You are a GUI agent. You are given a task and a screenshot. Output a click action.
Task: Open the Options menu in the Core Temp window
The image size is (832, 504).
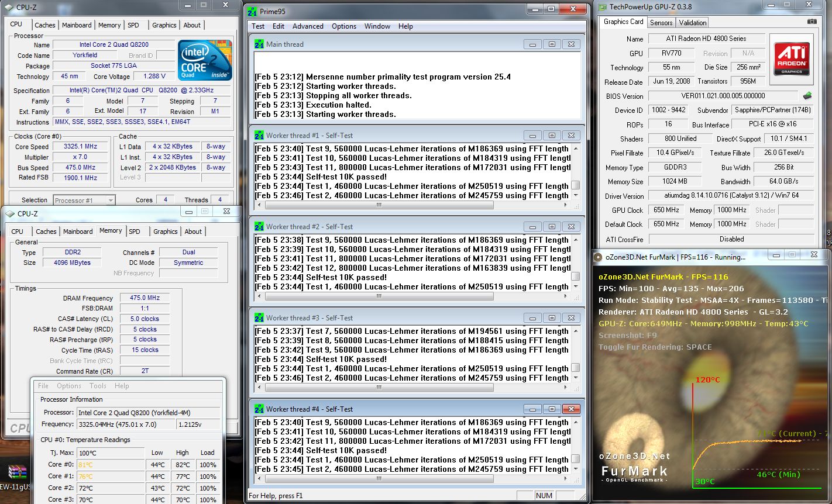tap(69, 386)
